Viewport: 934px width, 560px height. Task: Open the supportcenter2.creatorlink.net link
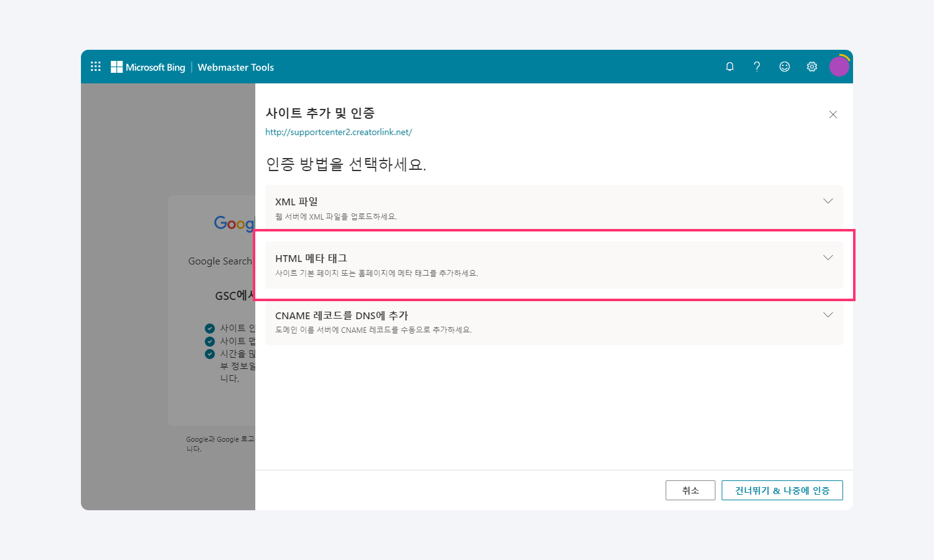[338, 132]
